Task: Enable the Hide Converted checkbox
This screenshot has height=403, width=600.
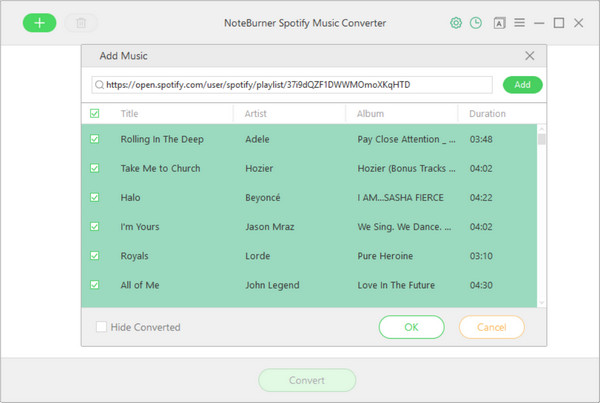Action: coord(101,327)
